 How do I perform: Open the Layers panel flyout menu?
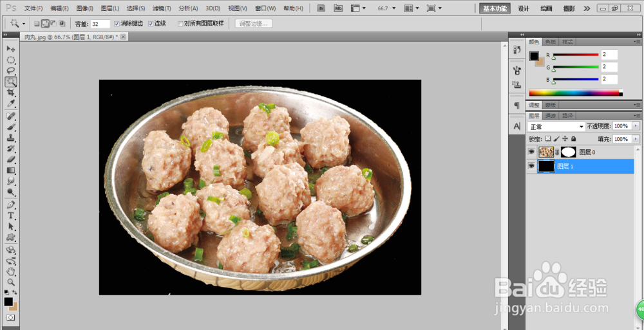coord(637,116)
